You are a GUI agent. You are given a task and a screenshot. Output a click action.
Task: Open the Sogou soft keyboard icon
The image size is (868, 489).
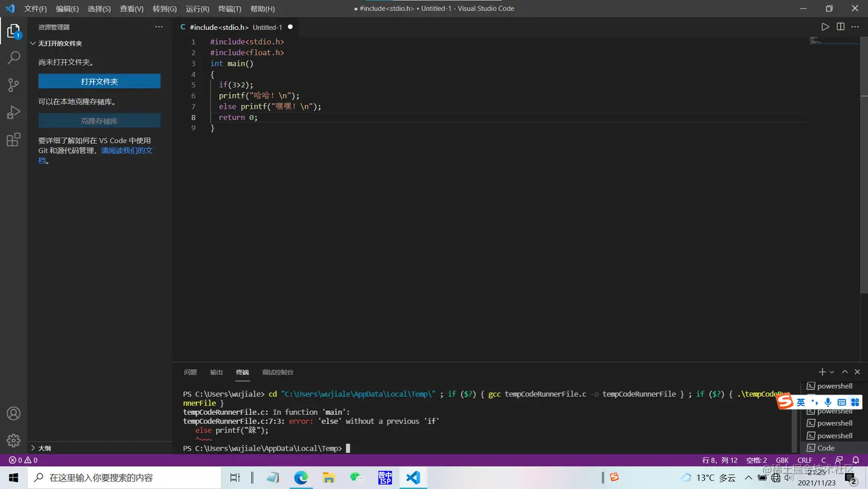842,402
